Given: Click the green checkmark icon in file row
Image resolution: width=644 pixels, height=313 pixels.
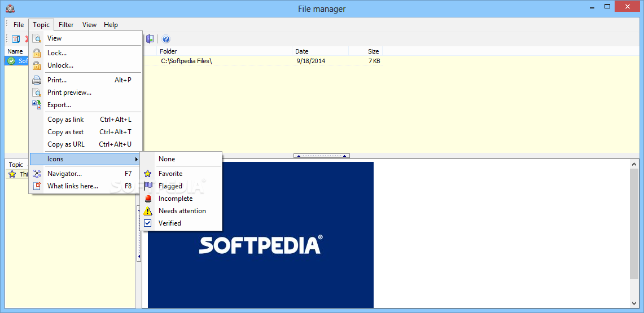Looking at the screenshot, I should [x=11, y=61].
